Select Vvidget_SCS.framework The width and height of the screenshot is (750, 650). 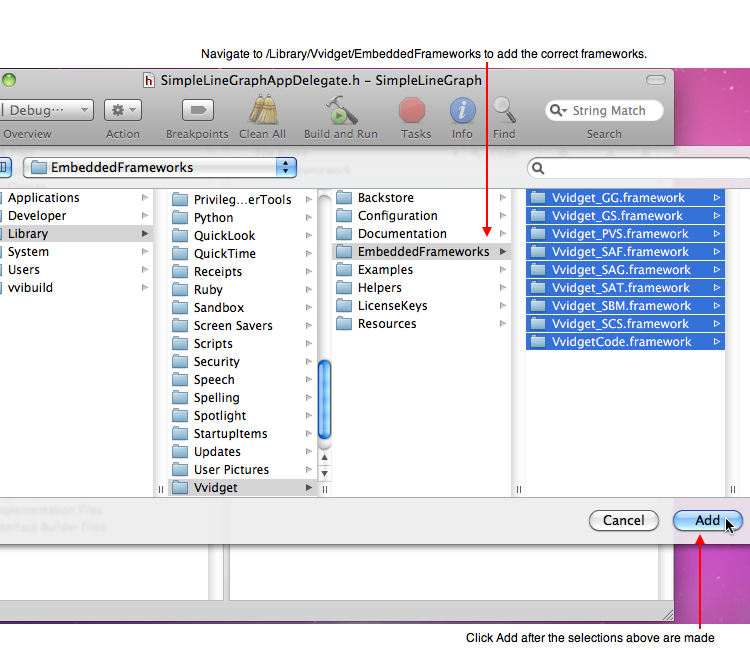(625, 324)
